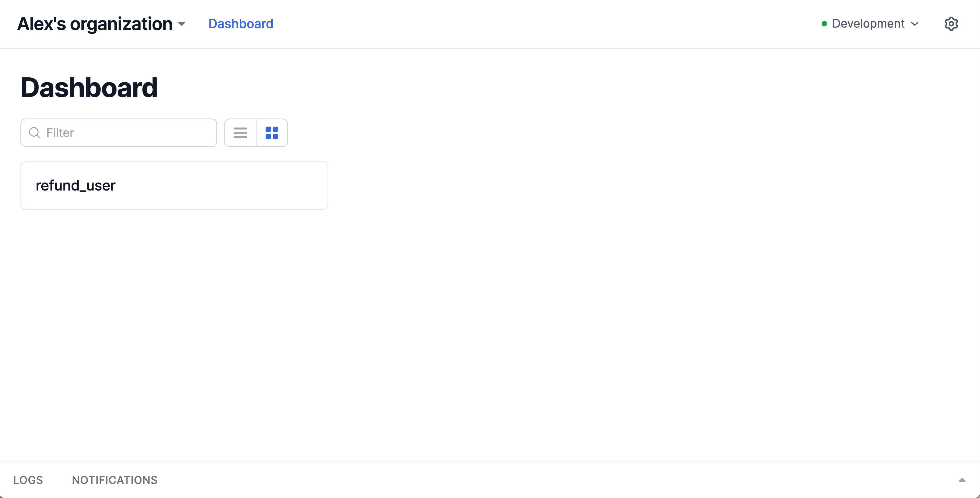The height and width of the screenshot is (498, 980).
Task: Click the refund_user label text
Action: [x=75, y=185]
